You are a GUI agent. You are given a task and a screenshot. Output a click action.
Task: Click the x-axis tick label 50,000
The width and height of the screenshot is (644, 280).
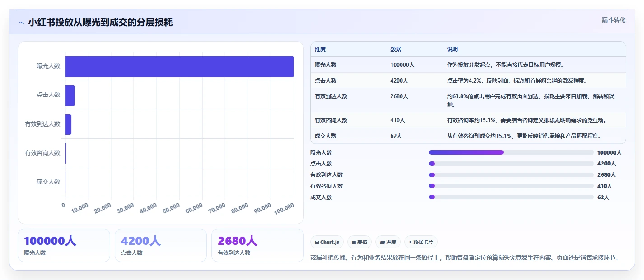tap(171, 208)
